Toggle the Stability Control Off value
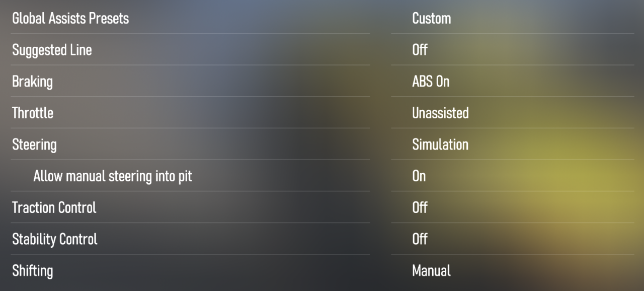The height and width of the screenshot is (291, 644). pyautogui.click(x=420, y=239)
